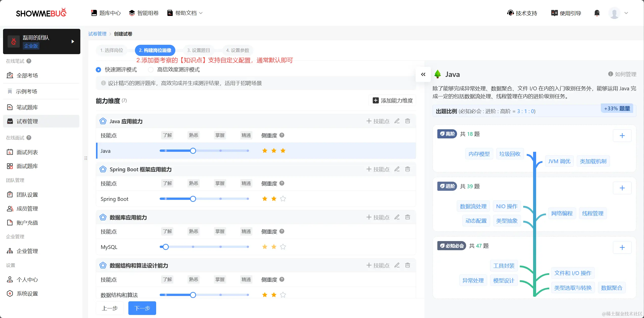644x318 pixels.
Task: Click the Spring Boot proficiency slider handle
Action: (x=193, y=199)
